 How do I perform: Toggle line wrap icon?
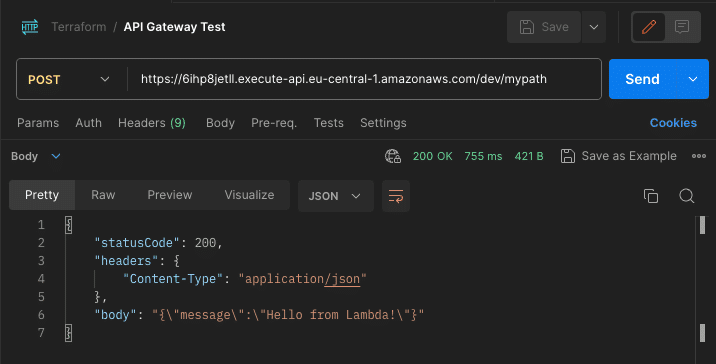396,196
